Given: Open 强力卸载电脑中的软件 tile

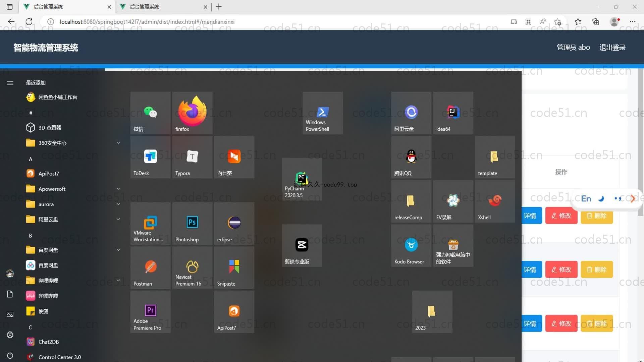Looking at the screenshot, I should click(x=453, y=246).
